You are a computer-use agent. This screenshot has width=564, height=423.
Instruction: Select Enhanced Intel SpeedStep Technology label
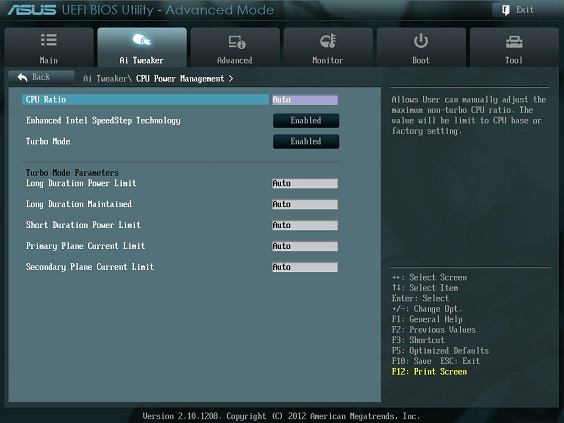point(103,120)
